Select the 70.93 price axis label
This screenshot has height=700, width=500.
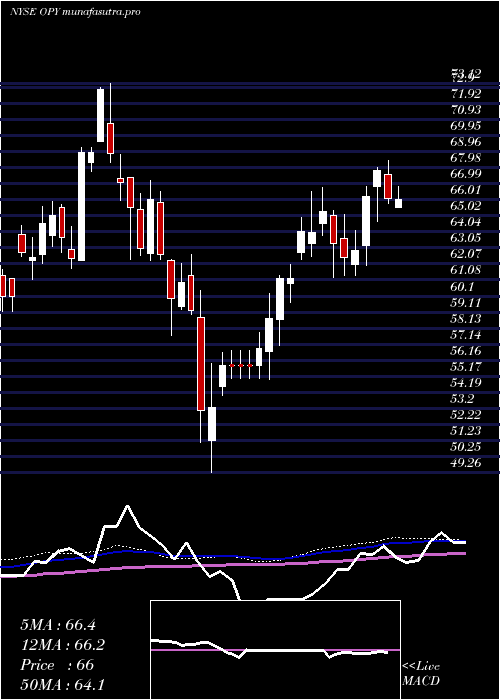466,110
